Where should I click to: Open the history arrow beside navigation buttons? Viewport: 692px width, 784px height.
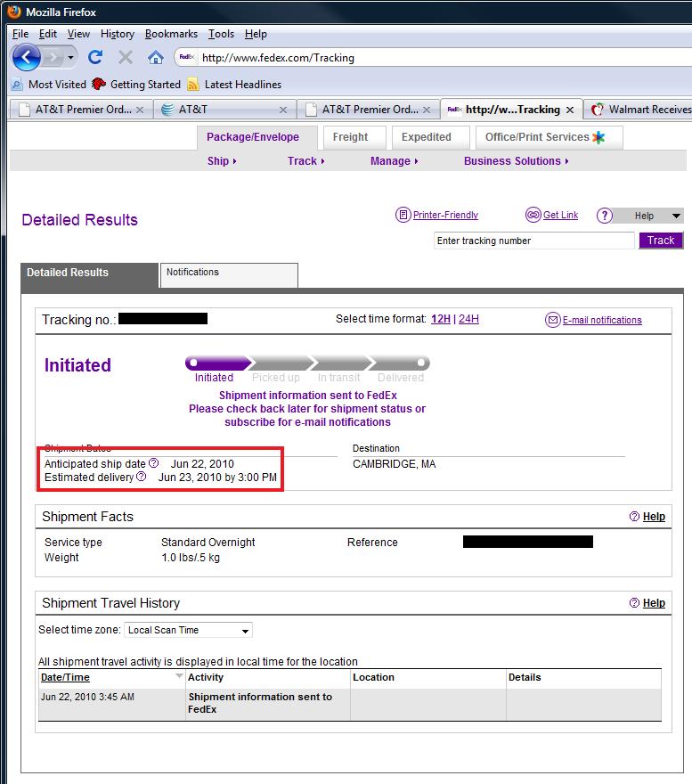coord(70,58)
